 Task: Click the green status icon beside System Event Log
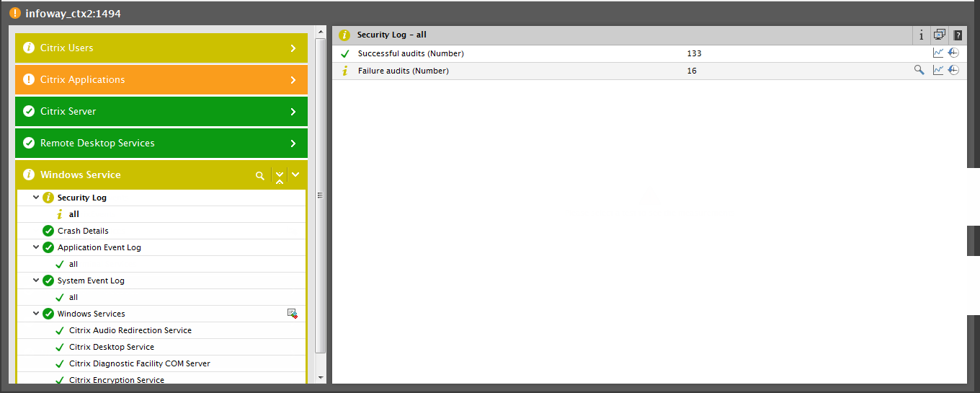point(48,281)
